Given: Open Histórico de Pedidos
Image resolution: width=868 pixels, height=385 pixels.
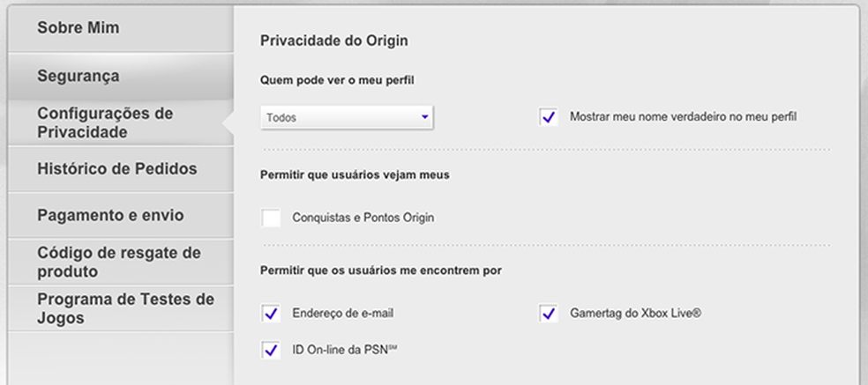Looking at the screenshot, I should click(x=116, y=168).
